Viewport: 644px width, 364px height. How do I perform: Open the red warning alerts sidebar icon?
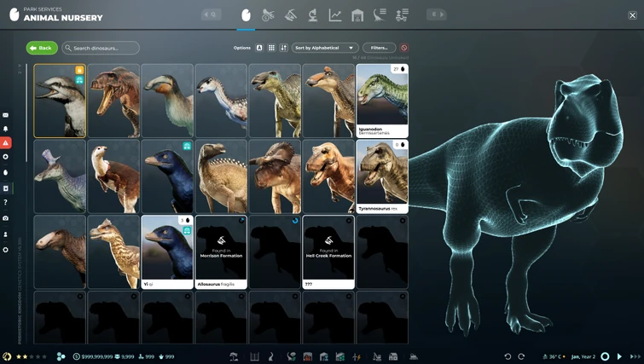point(6,143)
